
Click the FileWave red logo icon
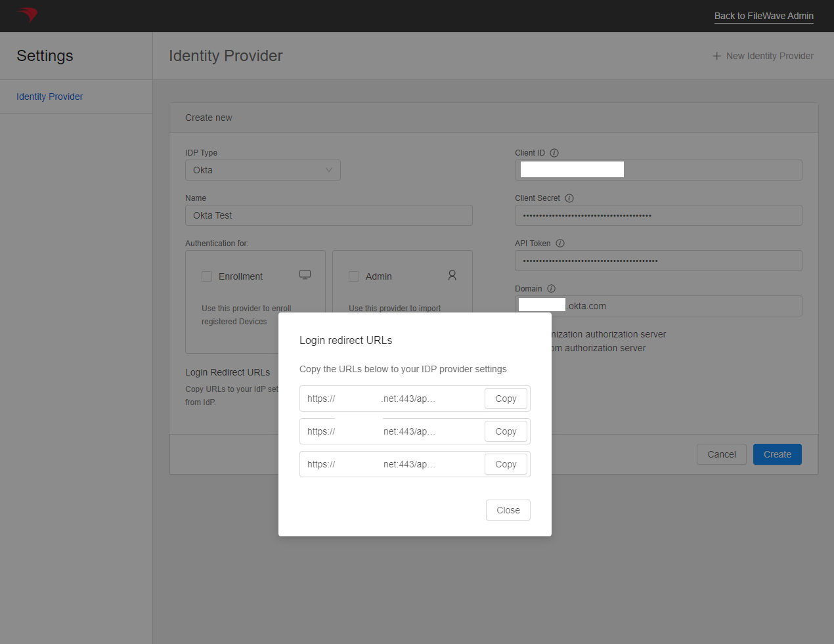[x=28, y=14]
